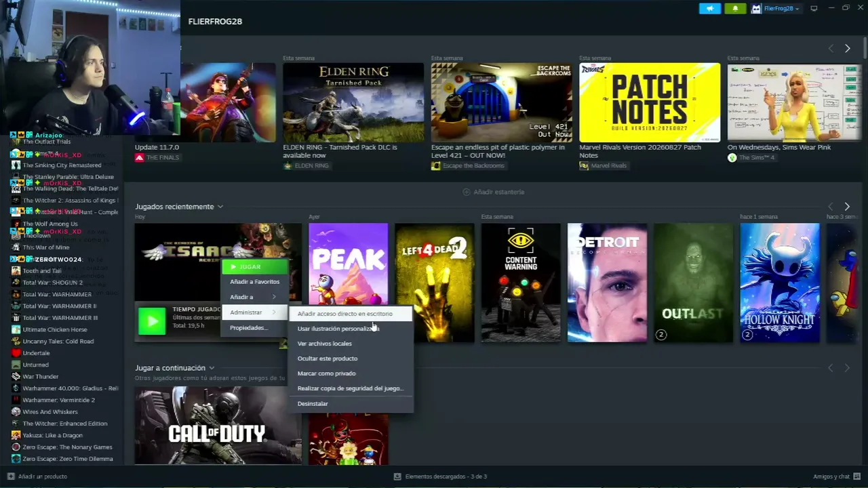Screen dimensions: 868x488
Task: Click the green JUGAR button in context menu
Action: click(x=255, y=267)
